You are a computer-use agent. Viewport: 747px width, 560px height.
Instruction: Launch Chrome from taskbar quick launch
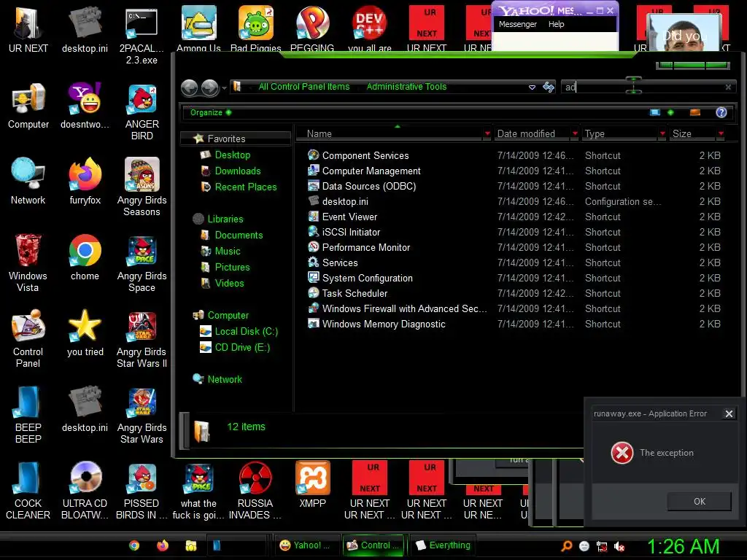tap(134, 545)
